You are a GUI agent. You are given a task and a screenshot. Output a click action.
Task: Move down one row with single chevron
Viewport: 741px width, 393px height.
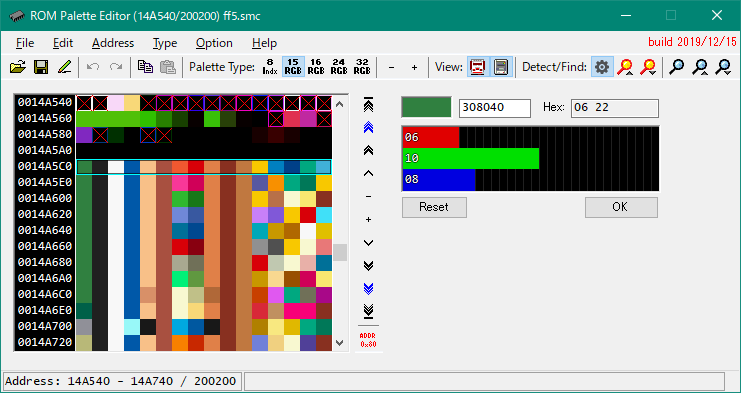[x=369, y=243]
